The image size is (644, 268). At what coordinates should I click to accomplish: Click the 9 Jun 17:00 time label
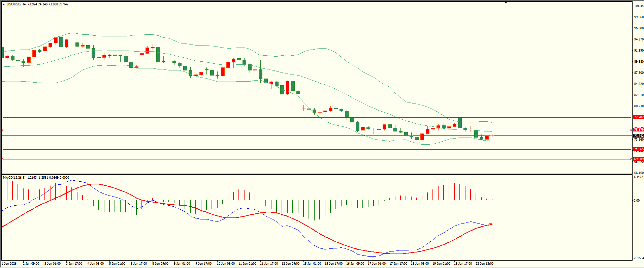click(203, 264)
